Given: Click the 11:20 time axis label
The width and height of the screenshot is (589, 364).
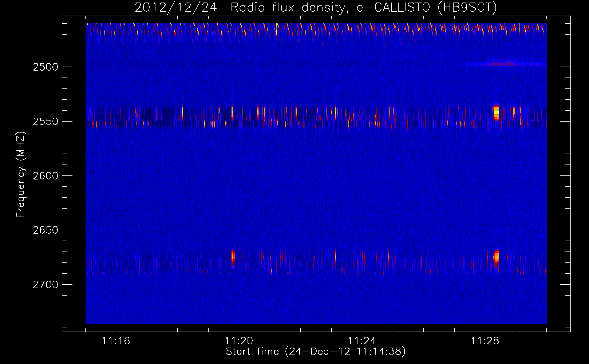Looking at the screenshot, I should point(239,341).
